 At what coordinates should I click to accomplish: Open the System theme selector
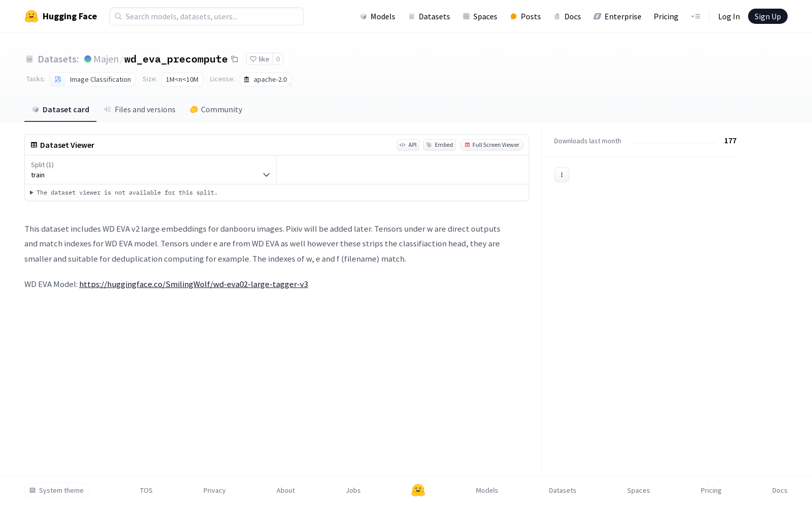click(x=57, y=490)
